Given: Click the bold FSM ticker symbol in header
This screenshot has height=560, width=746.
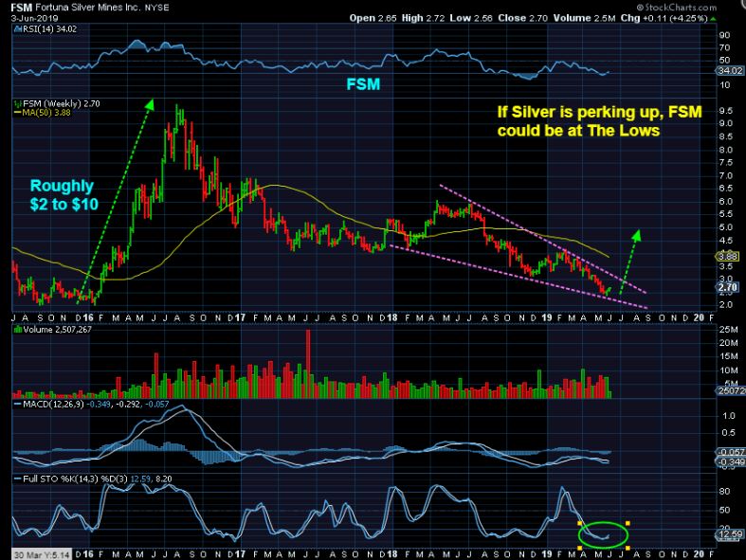Looking at the screenshot, I should click(x=22, y=8).
